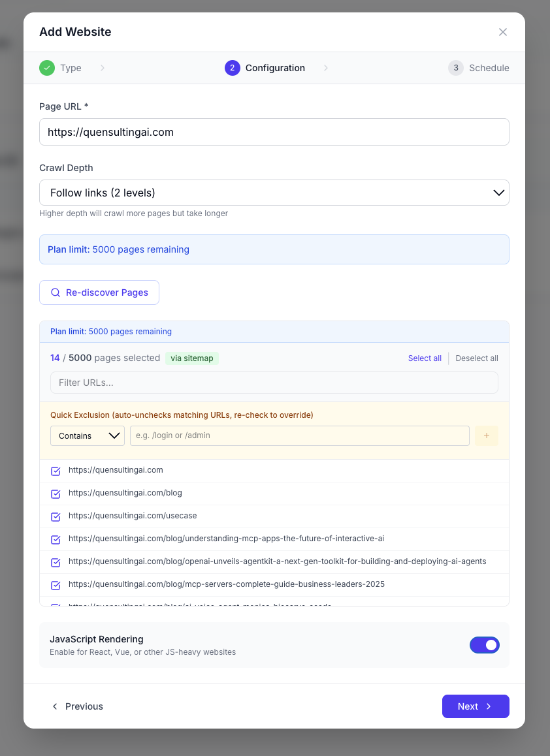
Task: Click the plus icon beside the exclusion field
Action: click(x=486, y=435)
